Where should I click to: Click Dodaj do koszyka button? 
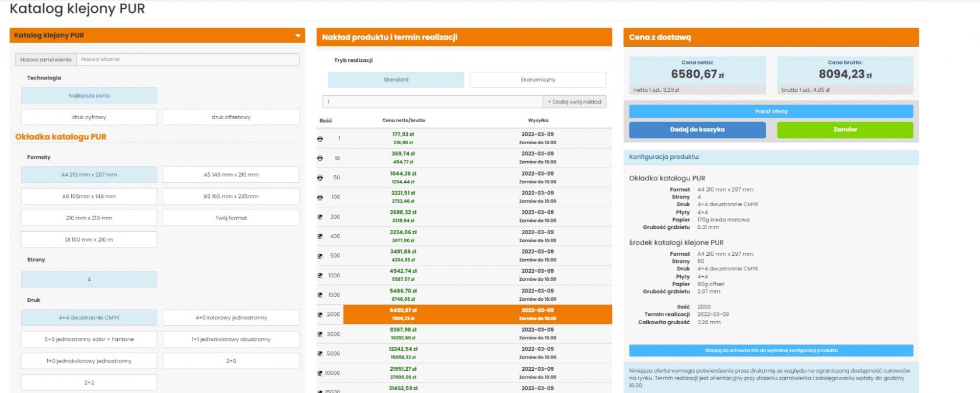pos(696,130)
